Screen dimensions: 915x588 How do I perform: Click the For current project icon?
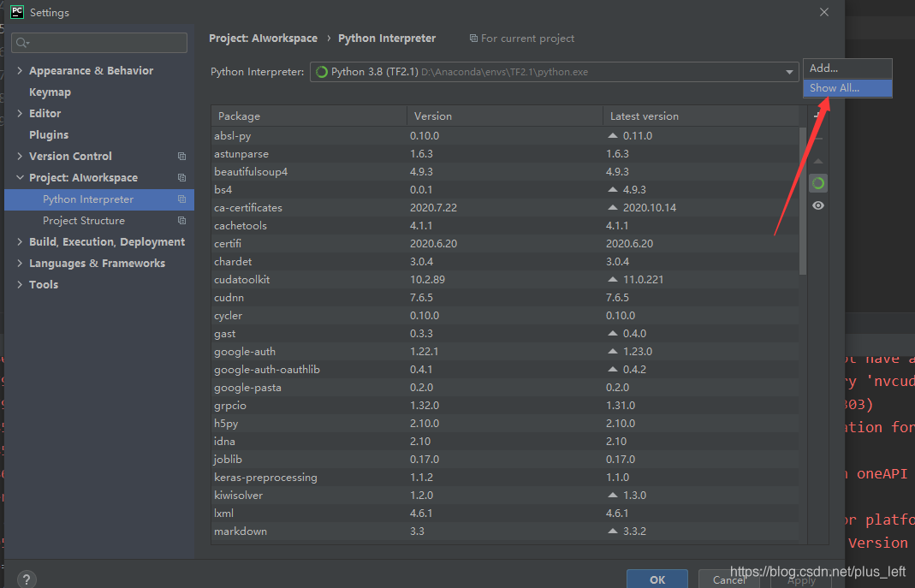[473, 39]
